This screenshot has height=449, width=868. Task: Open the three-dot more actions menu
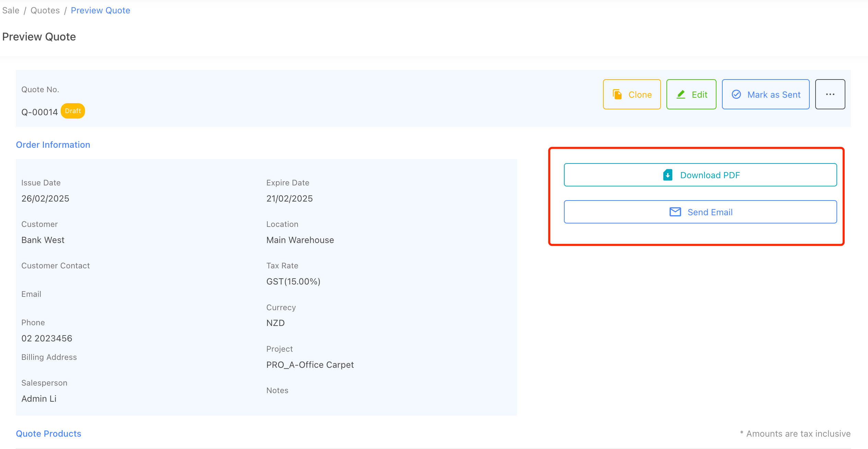point(830,95)
